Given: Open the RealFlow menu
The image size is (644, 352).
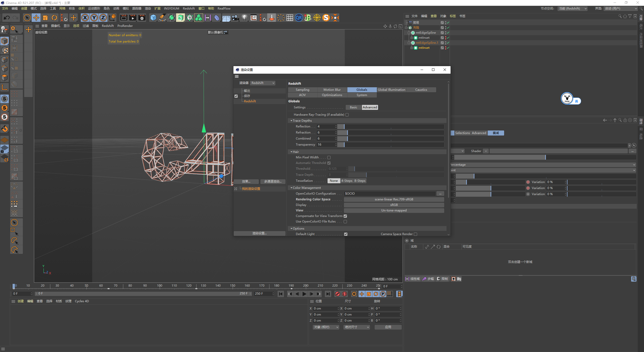Looking at the screenshot, I should pyautogui.click(x=224, y=8).
